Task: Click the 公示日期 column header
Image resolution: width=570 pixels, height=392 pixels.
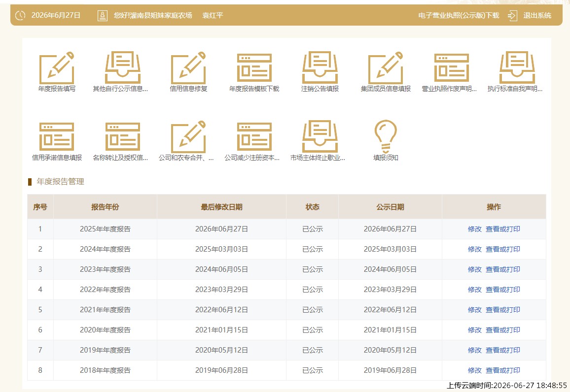Action: (x=390, y=207)
